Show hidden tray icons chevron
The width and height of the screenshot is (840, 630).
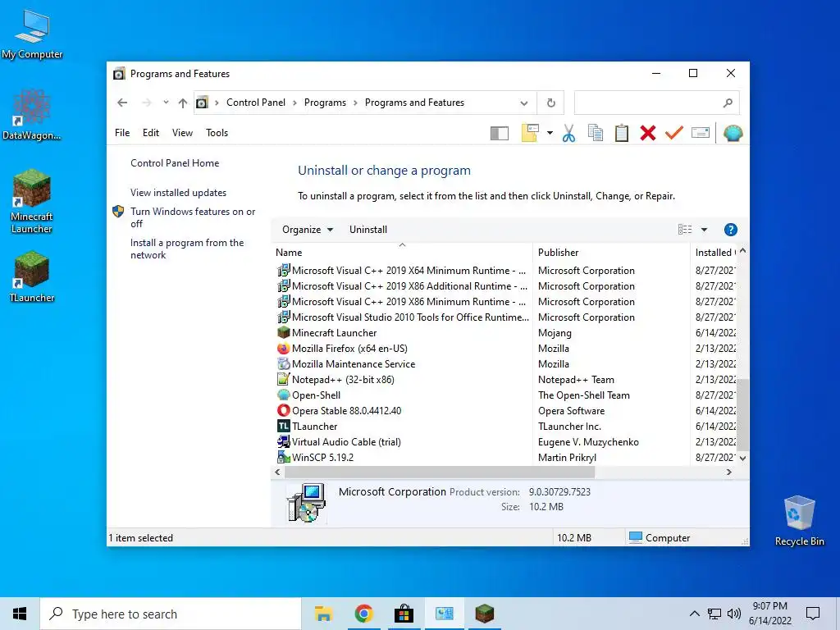694,614
